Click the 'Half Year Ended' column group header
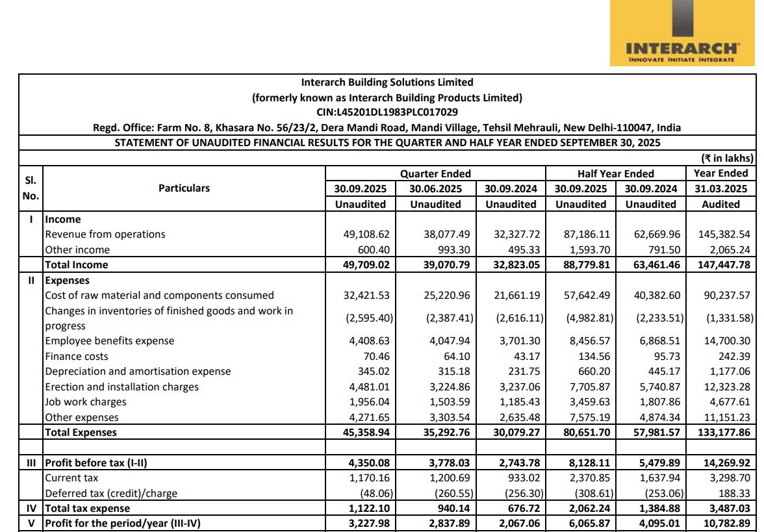764x532 pixels. 615,174
